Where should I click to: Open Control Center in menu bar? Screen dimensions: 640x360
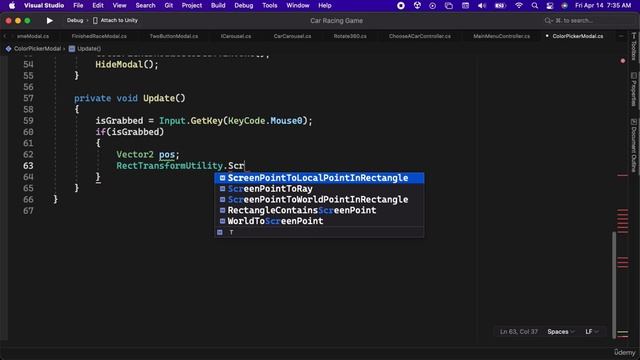[550, 6]
